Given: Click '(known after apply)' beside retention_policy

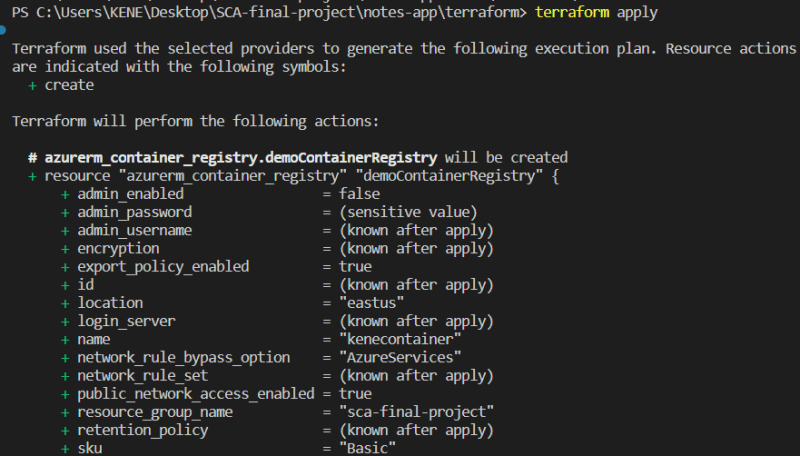Looking at the screenshot, I should (417, 430).
